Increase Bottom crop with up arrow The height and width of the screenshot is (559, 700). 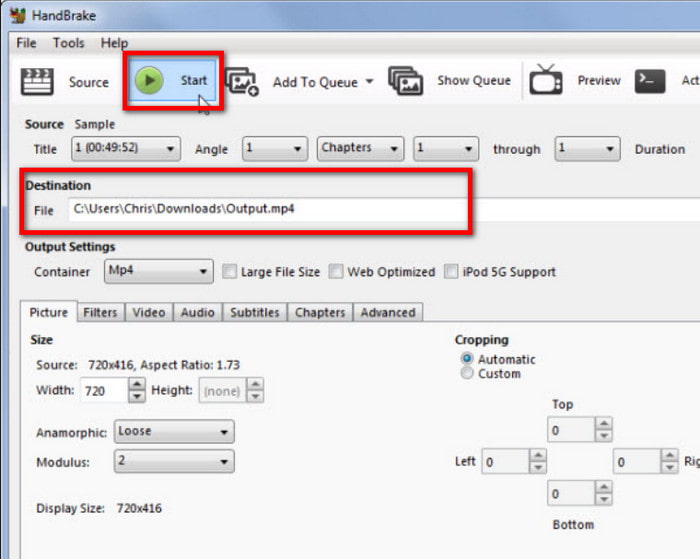pyautogui.click(x=604, y=487)
